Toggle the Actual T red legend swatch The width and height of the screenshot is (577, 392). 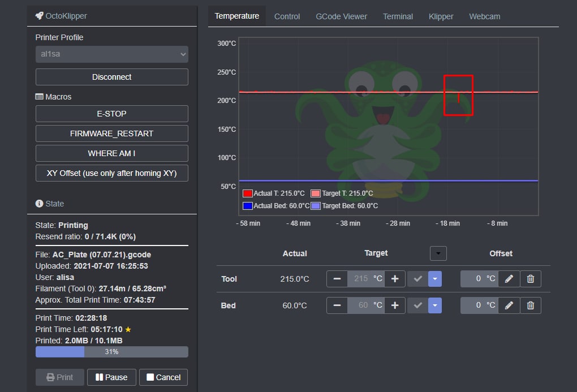(x=248, y=193)
